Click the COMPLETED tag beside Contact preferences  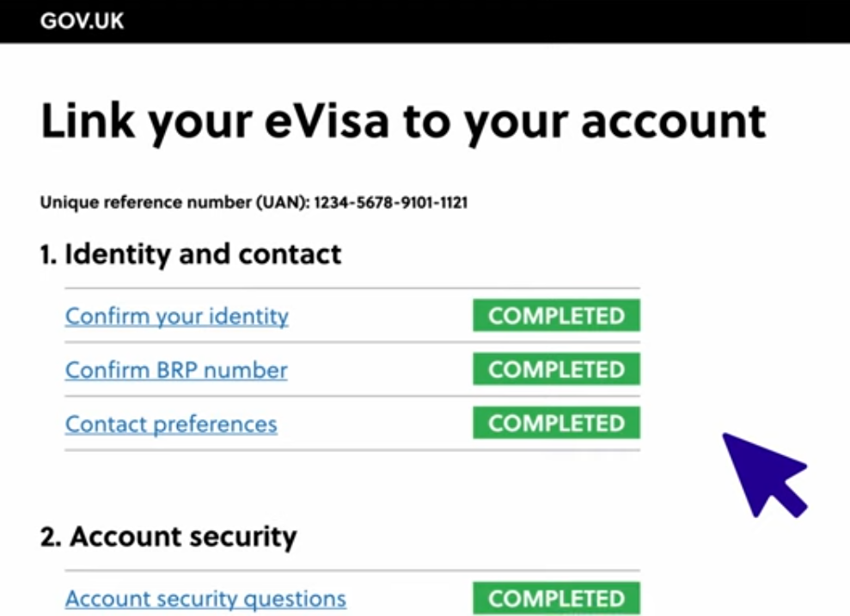(556, 424)
